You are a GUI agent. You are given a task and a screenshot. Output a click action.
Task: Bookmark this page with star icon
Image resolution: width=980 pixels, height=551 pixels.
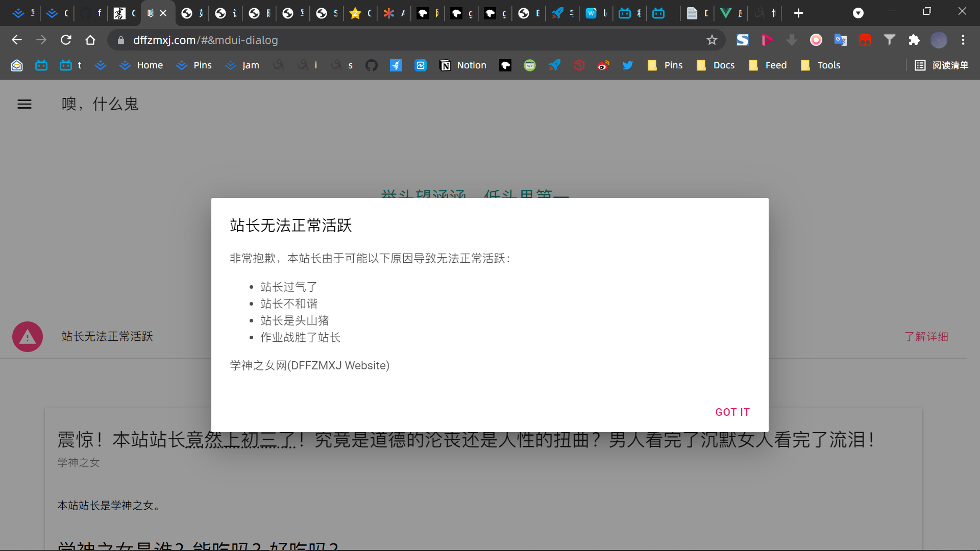pos(712,40)
